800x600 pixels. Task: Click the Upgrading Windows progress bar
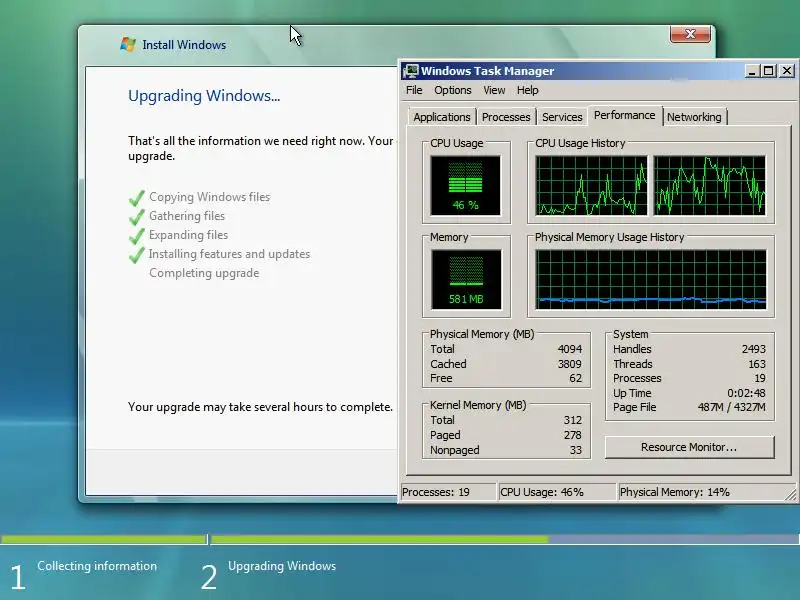[x=505, y=539]
